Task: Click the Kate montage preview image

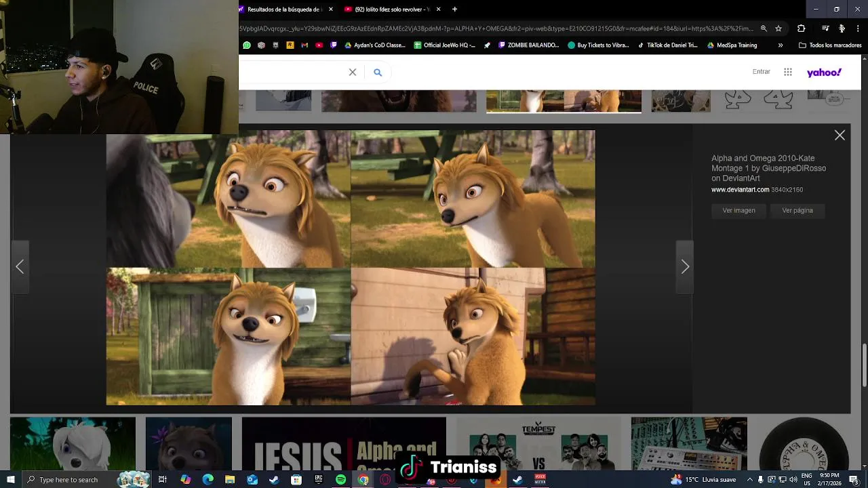Action: 351,268
